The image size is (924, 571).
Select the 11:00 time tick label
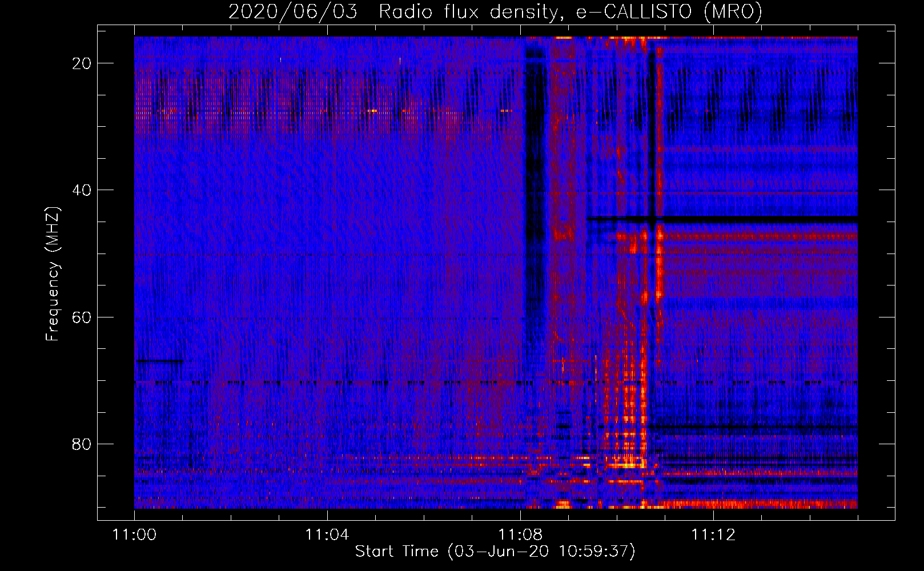[135, 535]
